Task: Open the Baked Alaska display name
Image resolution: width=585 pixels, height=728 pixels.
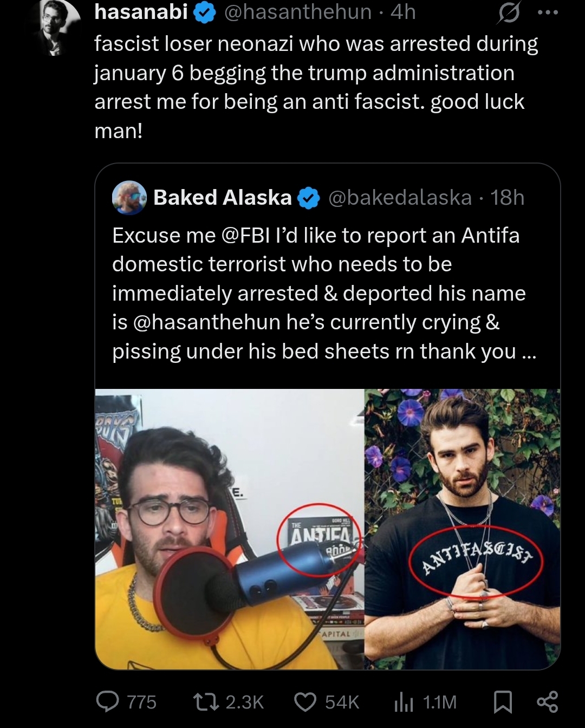Action: click(x=223, y=198)
